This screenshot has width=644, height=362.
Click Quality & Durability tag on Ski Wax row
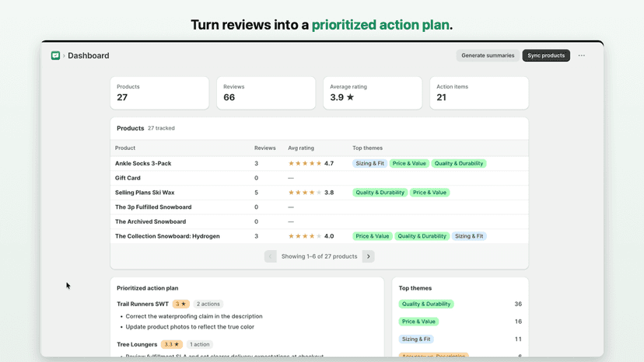click(x=380, y=193)
